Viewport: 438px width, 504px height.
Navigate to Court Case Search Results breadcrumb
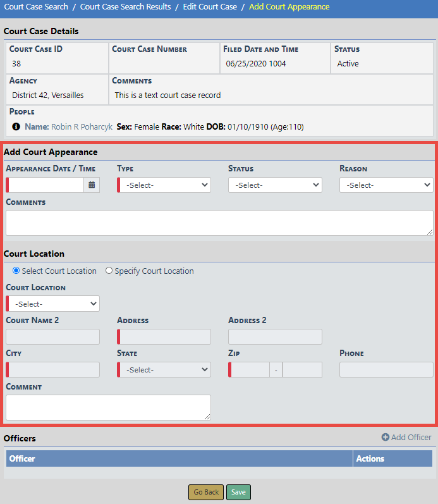(x=125, y=7)
